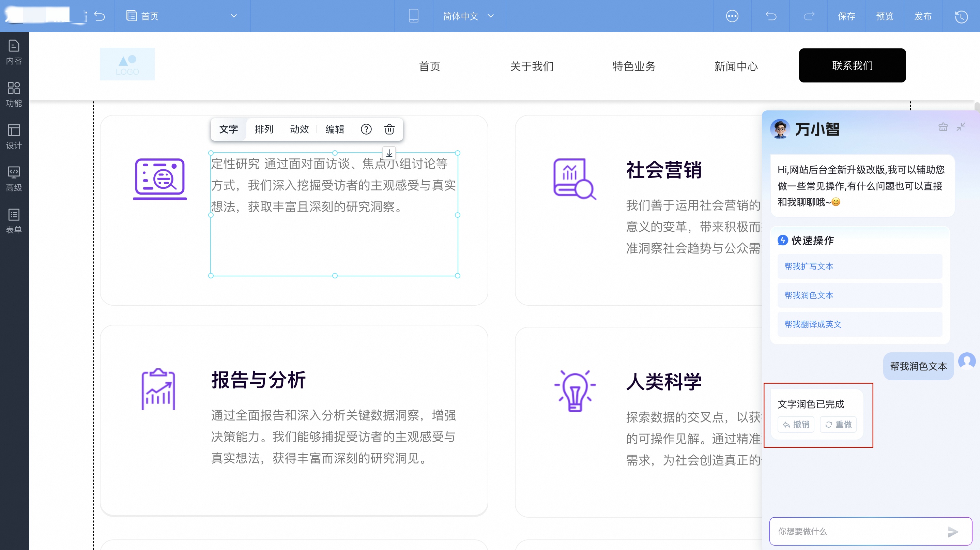Click the 发布 button to publish

coord(923,16)
